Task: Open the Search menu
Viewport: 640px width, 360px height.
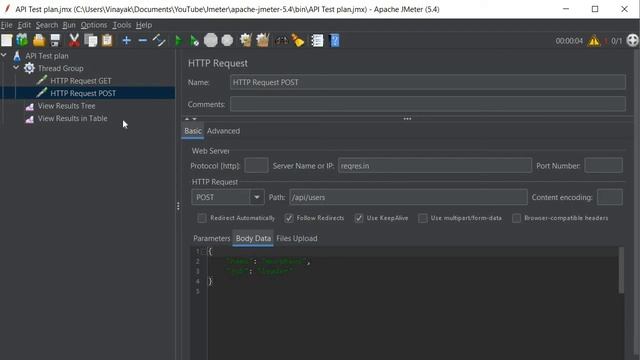Action: [x=47, y=25]
